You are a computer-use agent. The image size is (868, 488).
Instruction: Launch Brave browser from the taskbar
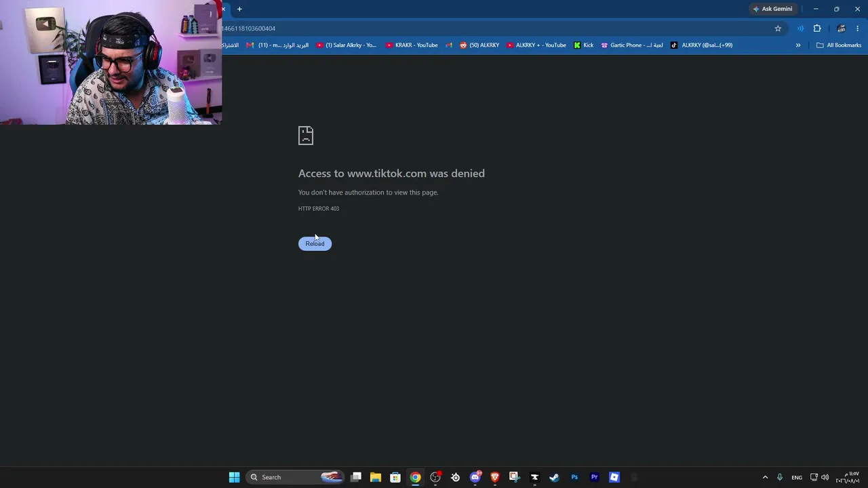click(495, 477)
